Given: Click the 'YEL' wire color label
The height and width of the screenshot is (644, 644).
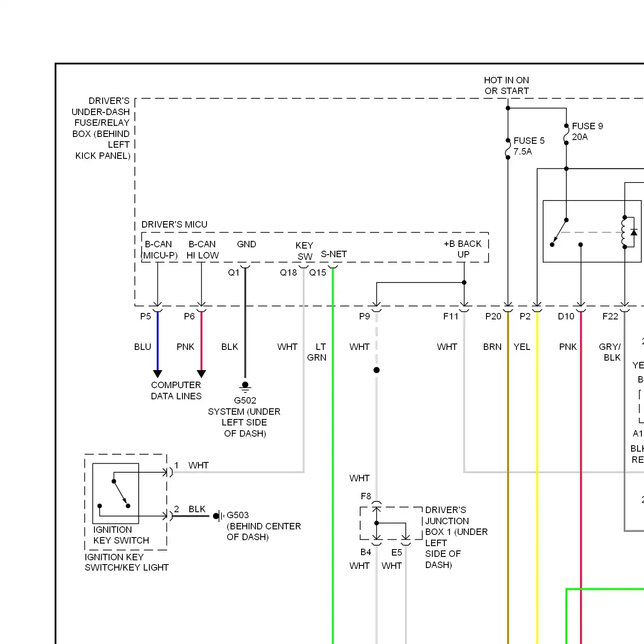Looking at the screenshot, I should [522, 347].
